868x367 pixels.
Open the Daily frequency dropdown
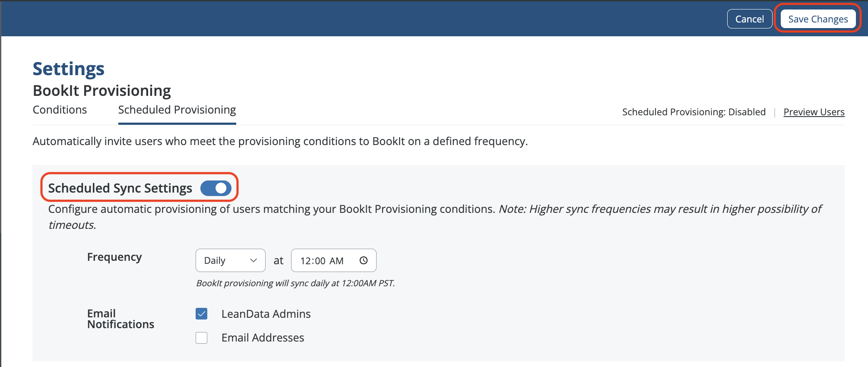coord(230,260)
